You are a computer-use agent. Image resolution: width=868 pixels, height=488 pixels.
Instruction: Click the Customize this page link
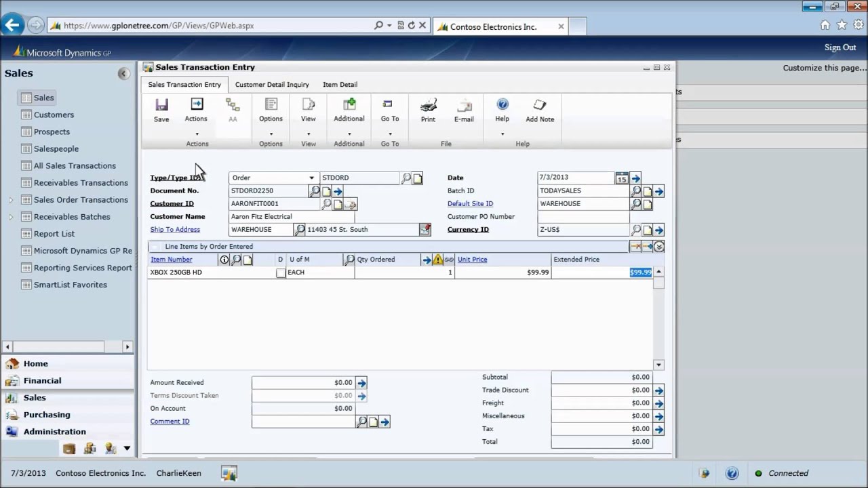click(x=825, y=68)
